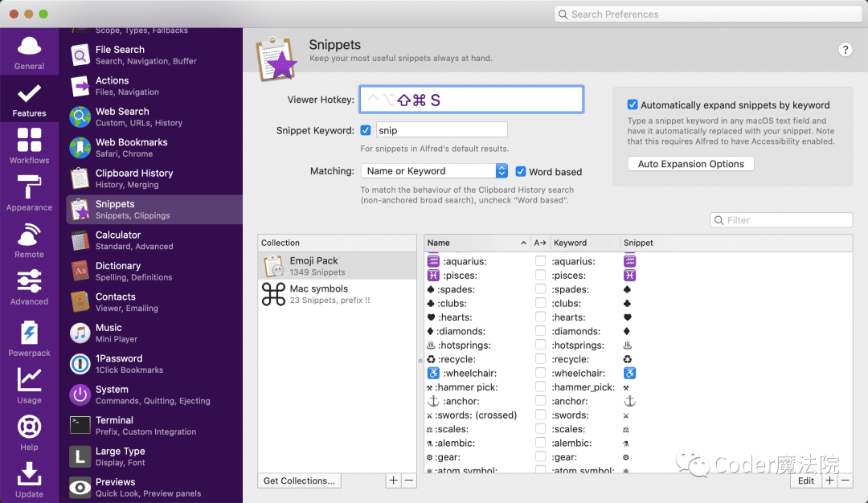Select the :diamonds: snippet name

pos(461,331)
